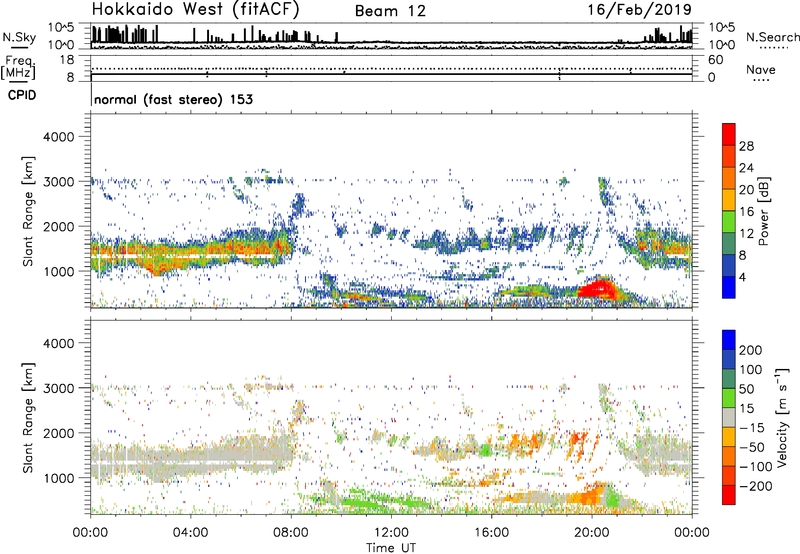
Task: Click the "12" value on Power colorbar
Action: [x=746, y=234]
